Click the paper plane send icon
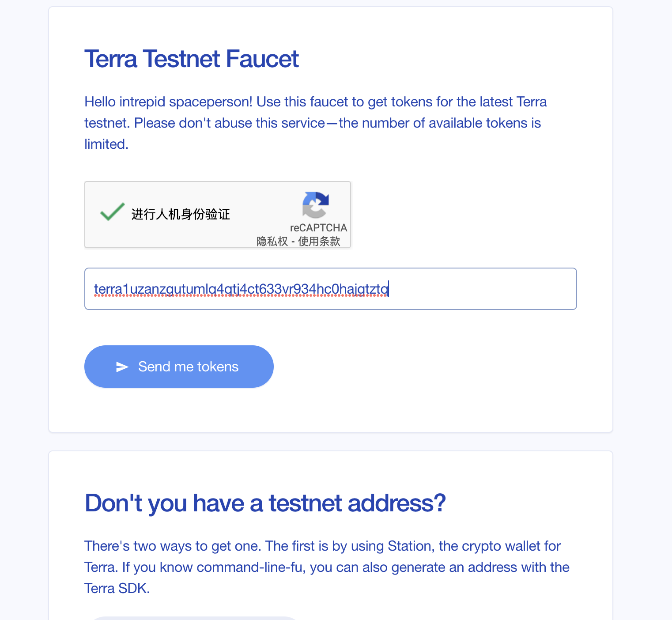Viewport: 672px width, 620px height. 122,367
